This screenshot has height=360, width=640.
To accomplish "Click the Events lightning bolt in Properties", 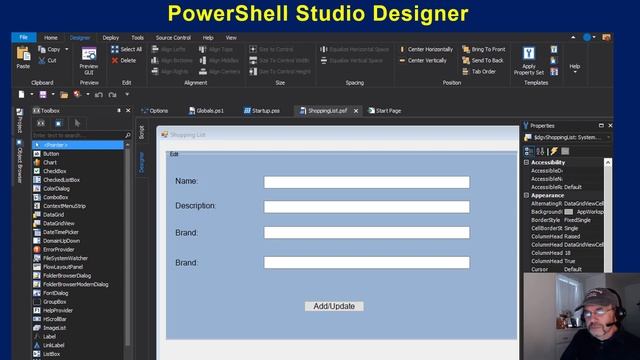I will point(554,151).
